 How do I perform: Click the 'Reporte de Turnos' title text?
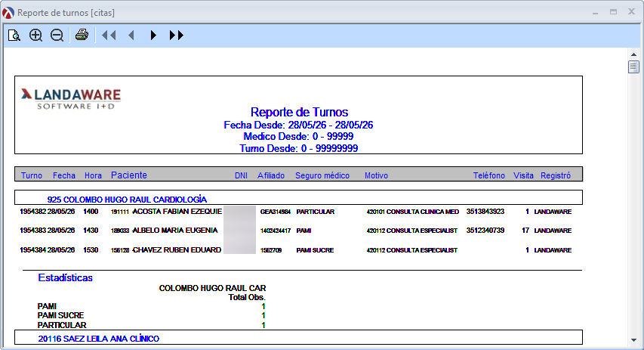[x=299, y=112]
